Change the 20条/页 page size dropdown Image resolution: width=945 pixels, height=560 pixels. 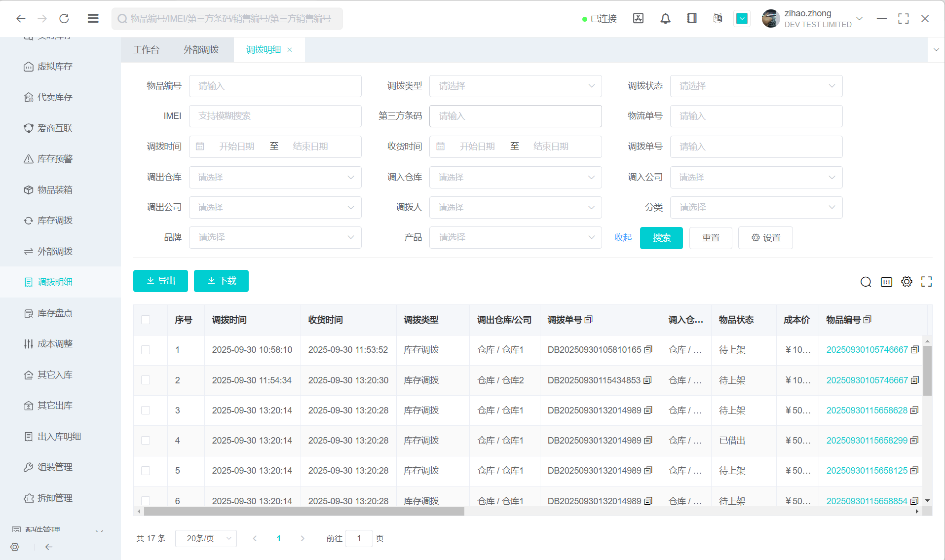point(206,538)
